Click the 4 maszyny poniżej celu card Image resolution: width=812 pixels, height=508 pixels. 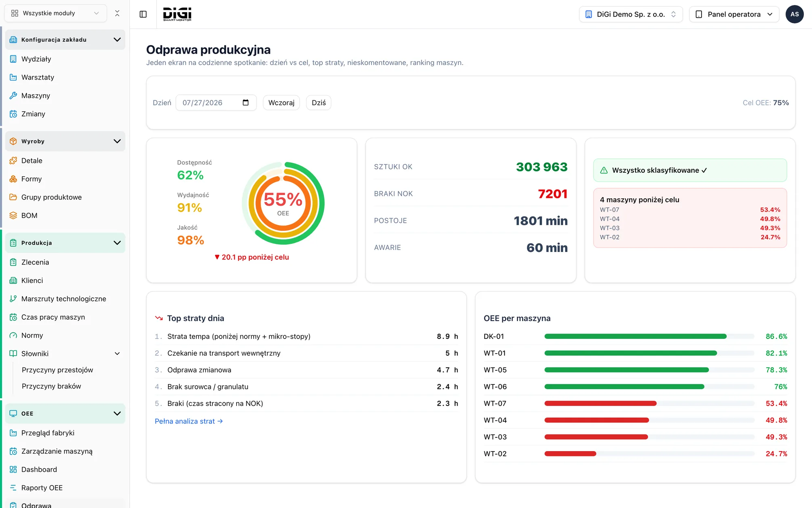coord(690,218)
